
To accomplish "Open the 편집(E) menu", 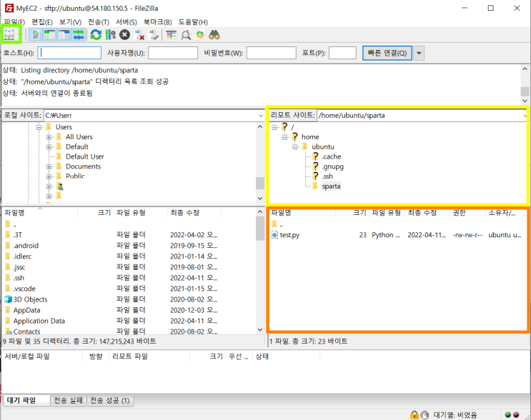I will 42,22.
